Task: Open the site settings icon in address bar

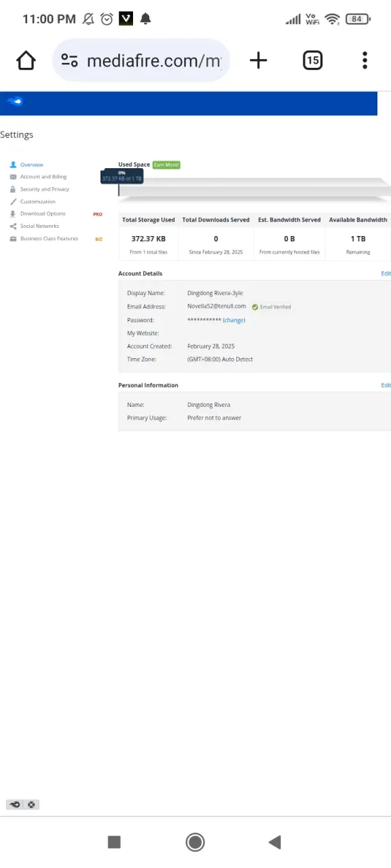Action: (69, 60)
